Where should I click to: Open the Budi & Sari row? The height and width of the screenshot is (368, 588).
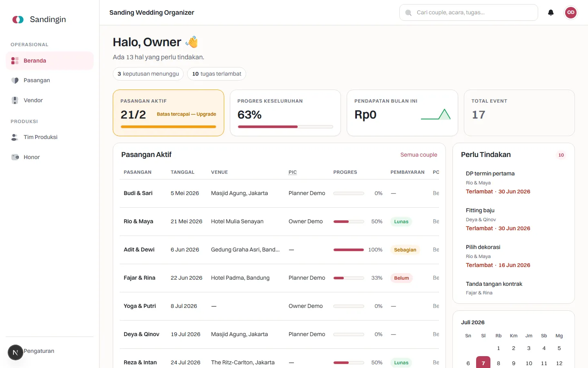(x=279, y=193)
